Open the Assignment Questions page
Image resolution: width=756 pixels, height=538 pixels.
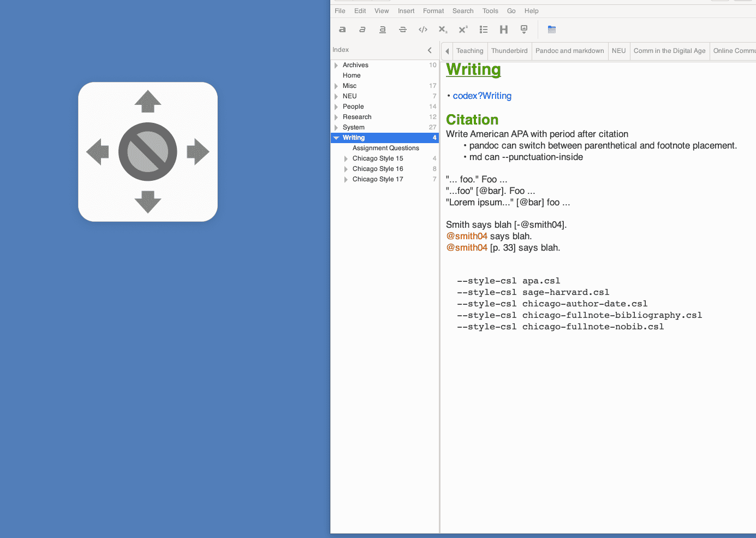(386, 149)
